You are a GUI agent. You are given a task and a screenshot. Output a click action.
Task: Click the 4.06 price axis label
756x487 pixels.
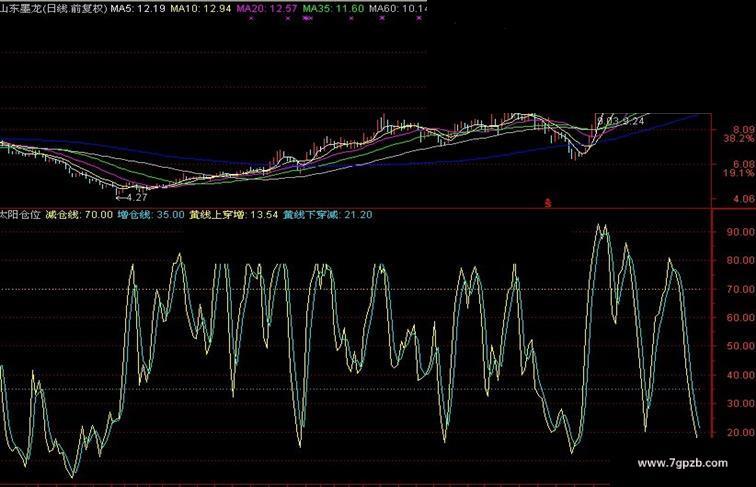pos(743,198)
